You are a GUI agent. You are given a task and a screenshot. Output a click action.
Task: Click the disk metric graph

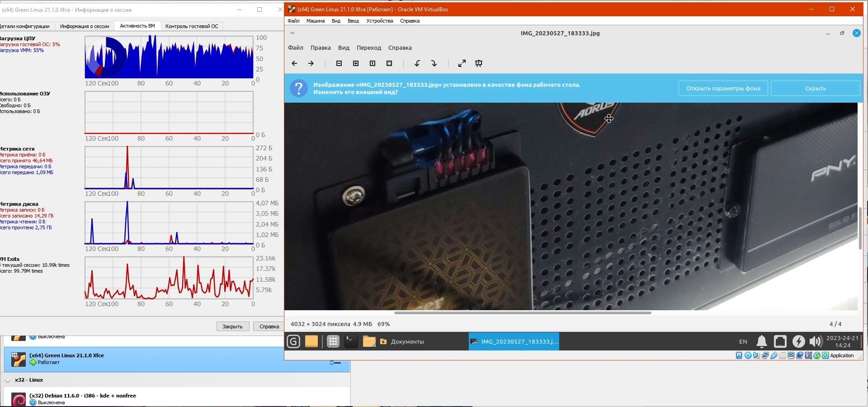(169, 222)
